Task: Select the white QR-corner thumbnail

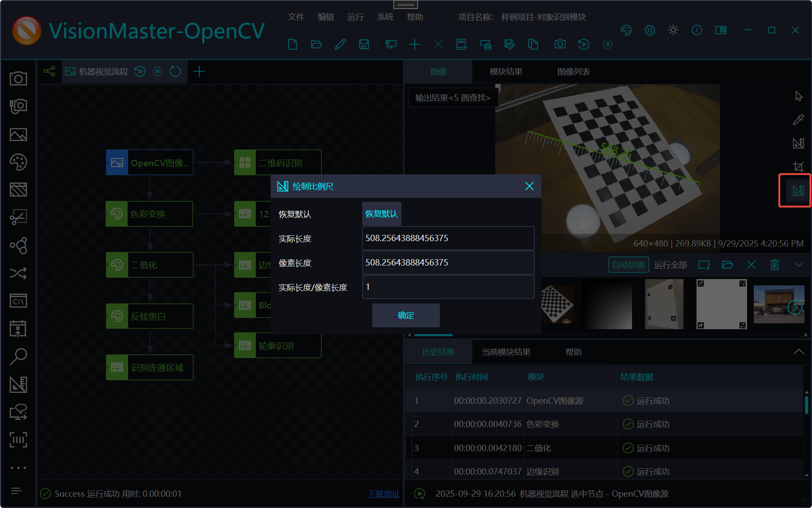Action: click(x=721, y=304)
